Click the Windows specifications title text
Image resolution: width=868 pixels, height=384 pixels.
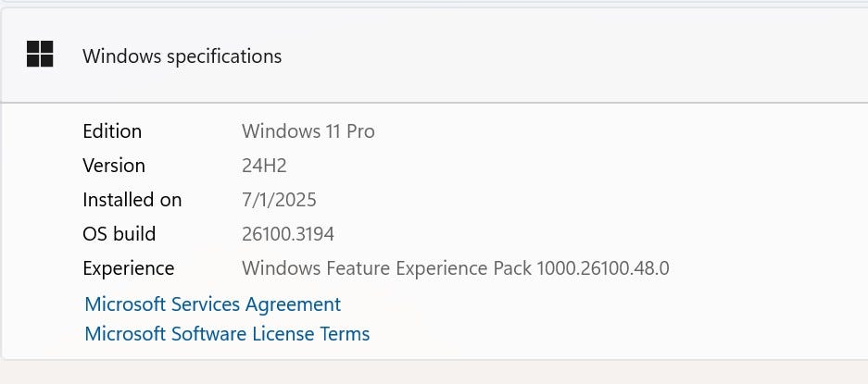(x=182, y=56)
